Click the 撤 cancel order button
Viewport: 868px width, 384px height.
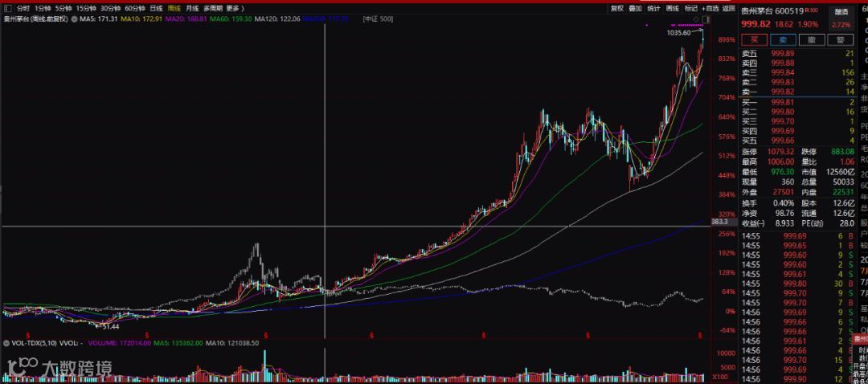(812, 40)
